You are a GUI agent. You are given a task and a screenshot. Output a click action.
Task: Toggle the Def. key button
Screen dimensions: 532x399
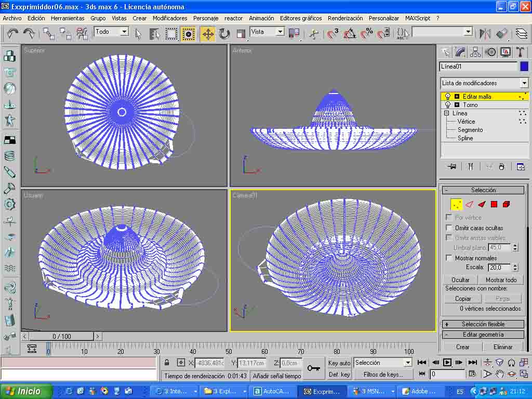pyautogui.click(x=339, y=374)
